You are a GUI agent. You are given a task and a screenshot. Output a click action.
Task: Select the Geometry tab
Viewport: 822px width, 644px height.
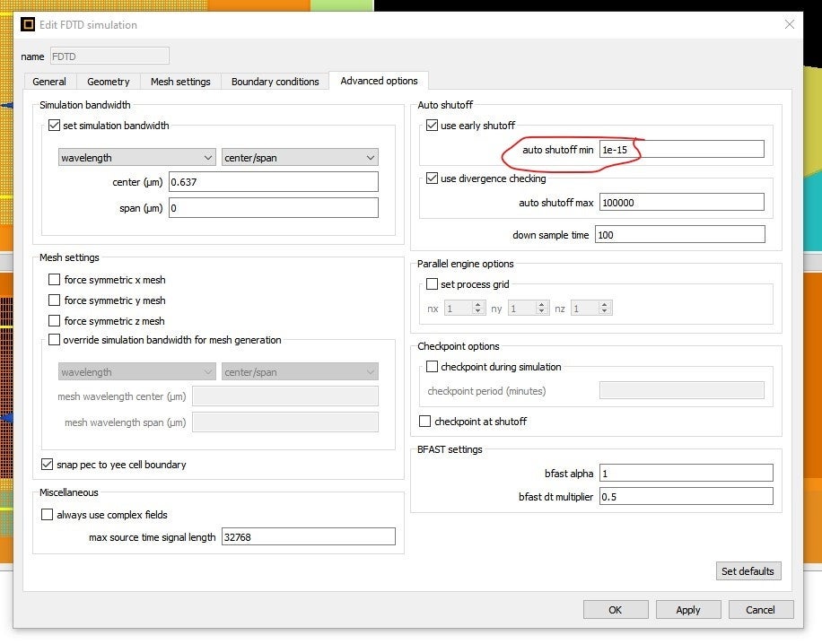109,82
